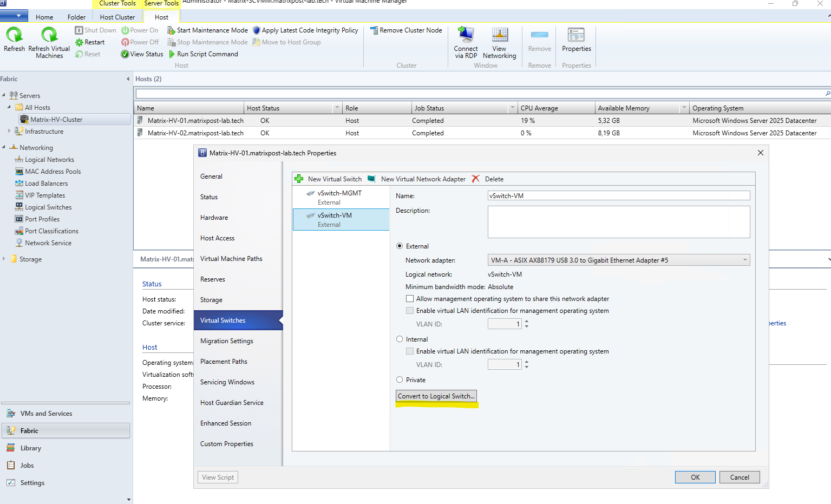Select the External switch type
The height and width of the screenshot is (504, 831).
tap(400, 246)
